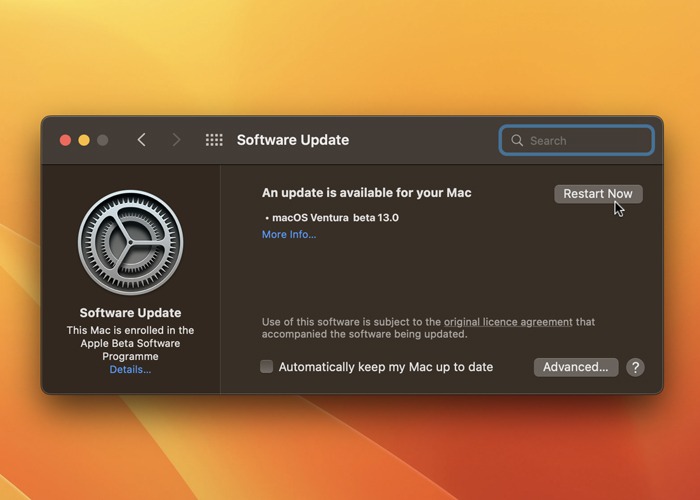
Task: Close the window with the red button
Action: point(65,140)
